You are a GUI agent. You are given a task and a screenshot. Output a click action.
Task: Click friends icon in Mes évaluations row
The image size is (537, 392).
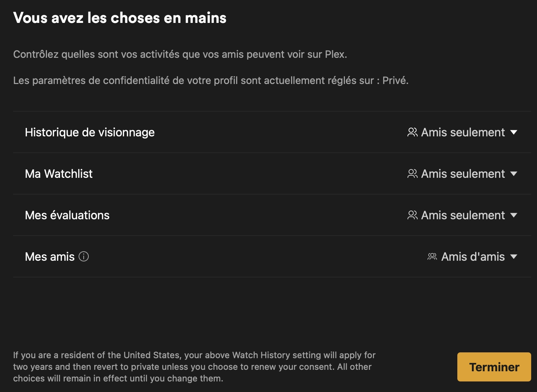(412, 215)
